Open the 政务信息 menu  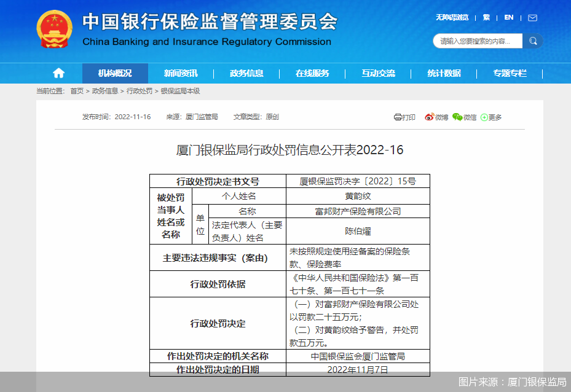tap(247, 73)
